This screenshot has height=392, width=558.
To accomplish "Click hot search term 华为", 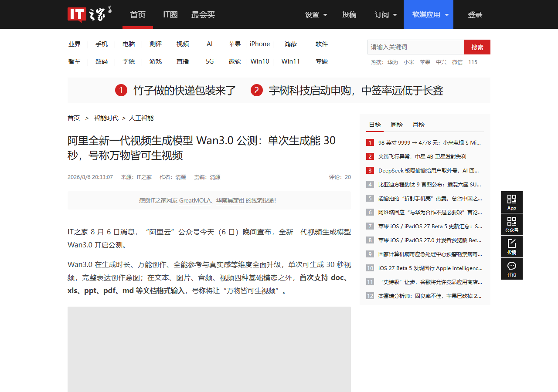I will point(393,62).
